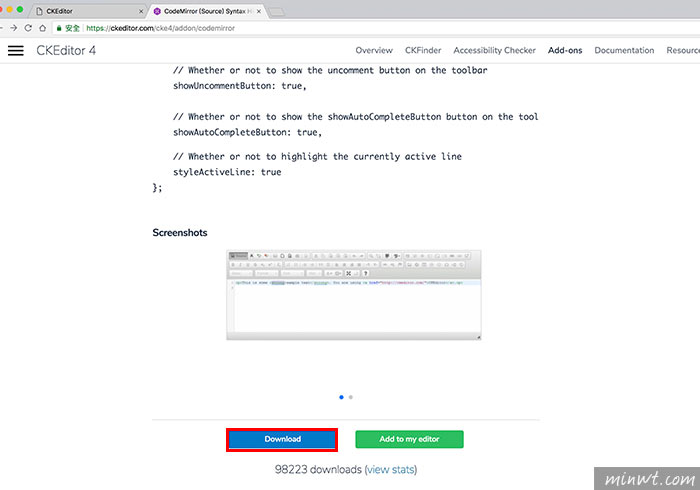
Task: Click the editor screenshot thumbnail
Action: tap(354, 295)
